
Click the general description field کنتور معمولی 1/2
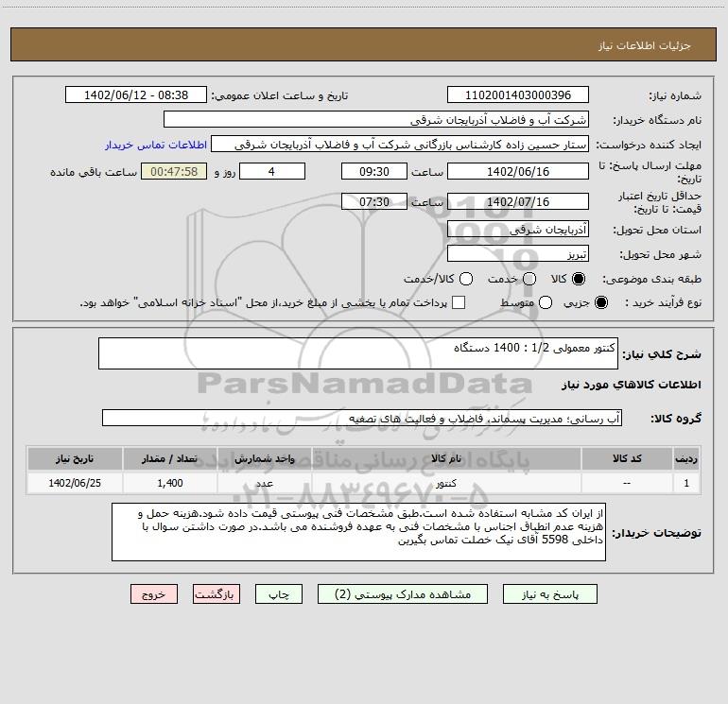coord(358,353)
